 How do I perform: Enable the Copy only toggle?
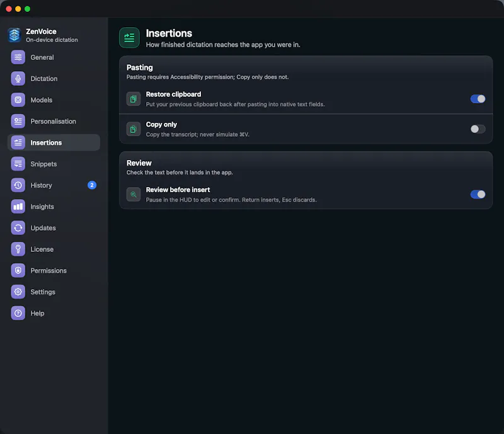(478, 129)
